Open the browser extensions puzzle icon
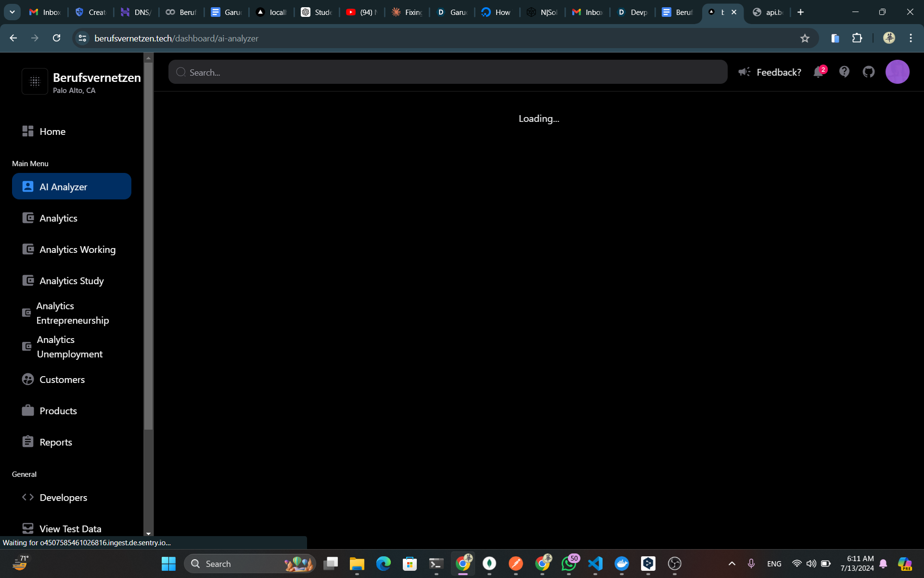This screenshot has height=578, width=924. [857, 38]
